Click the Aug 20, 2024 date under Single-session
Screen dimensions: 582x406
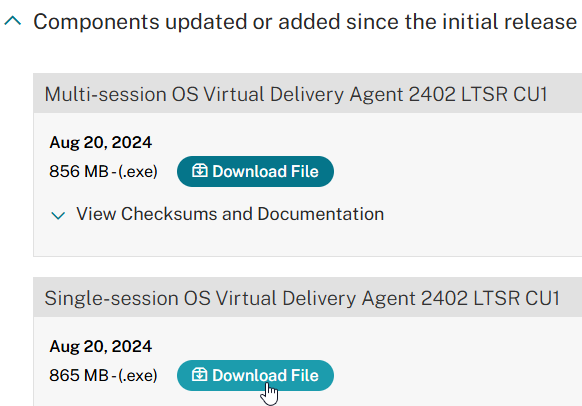coord(101,346)
